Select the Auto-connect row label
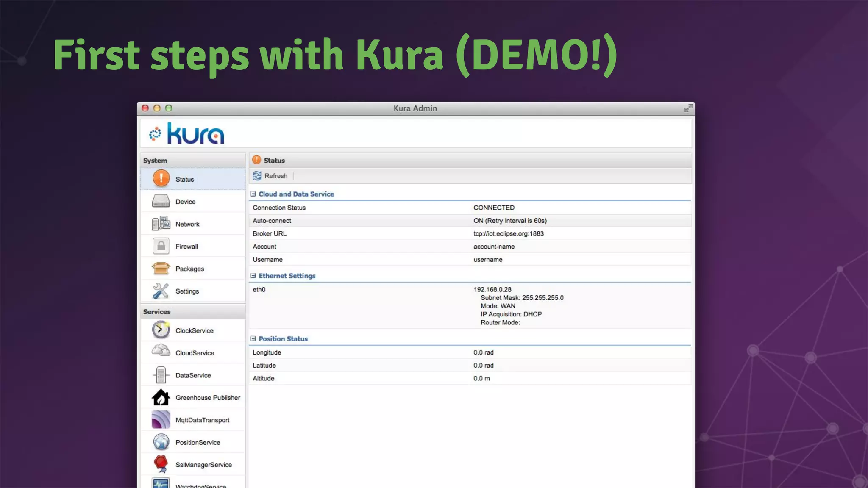Screen dimensions: 868x488 272,221
